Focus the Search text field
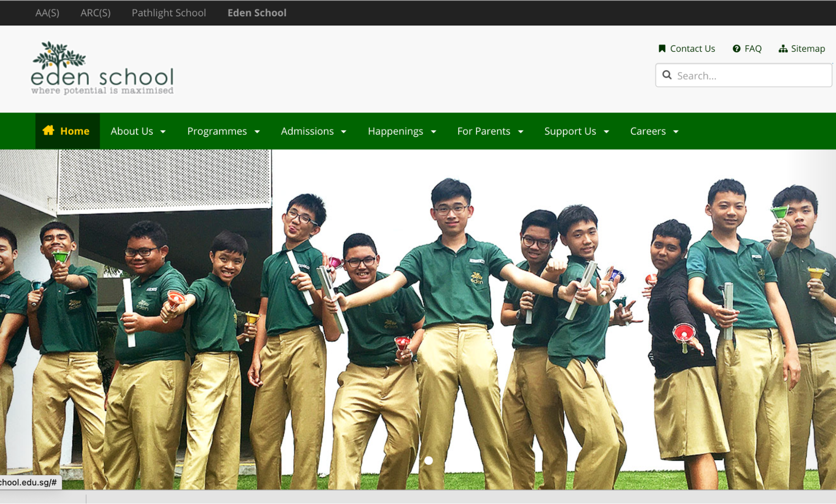The width and height of the screenshot is (836, 504). click(751, 76)
